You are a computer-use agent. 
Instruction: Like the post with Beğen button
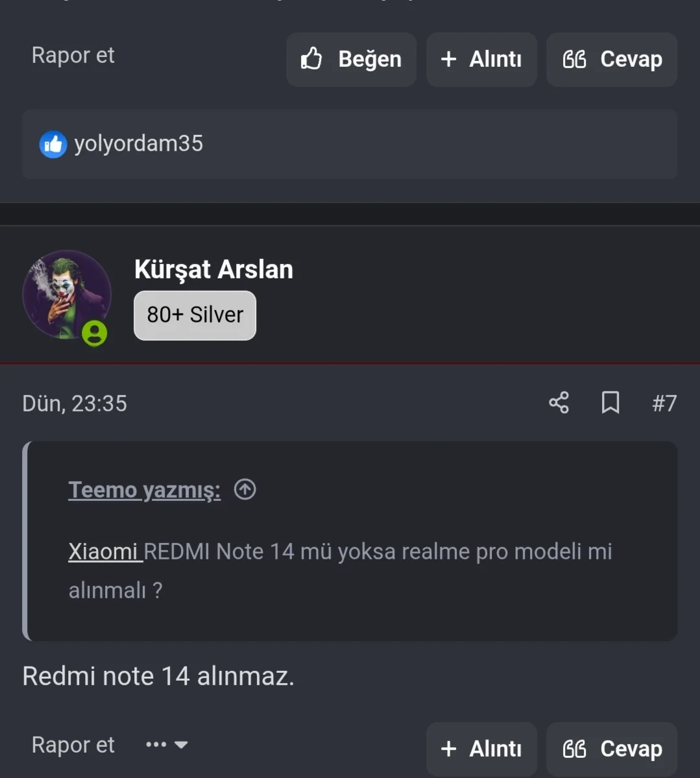pos(351,60)
